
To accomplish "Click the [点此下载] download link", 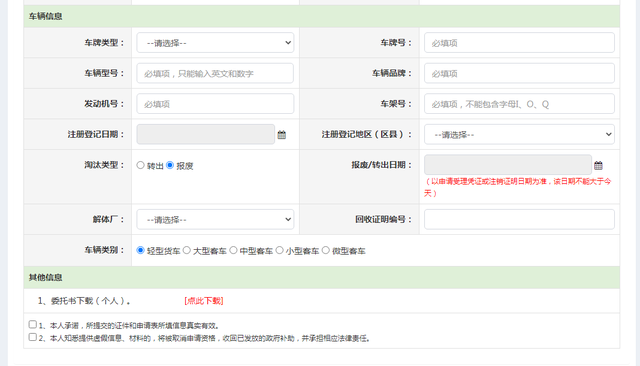I will click(x=204, y=301).
